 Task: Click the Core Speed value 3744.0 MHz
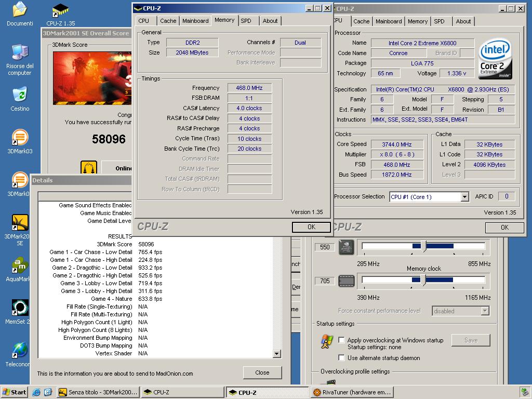coord(396,144)
